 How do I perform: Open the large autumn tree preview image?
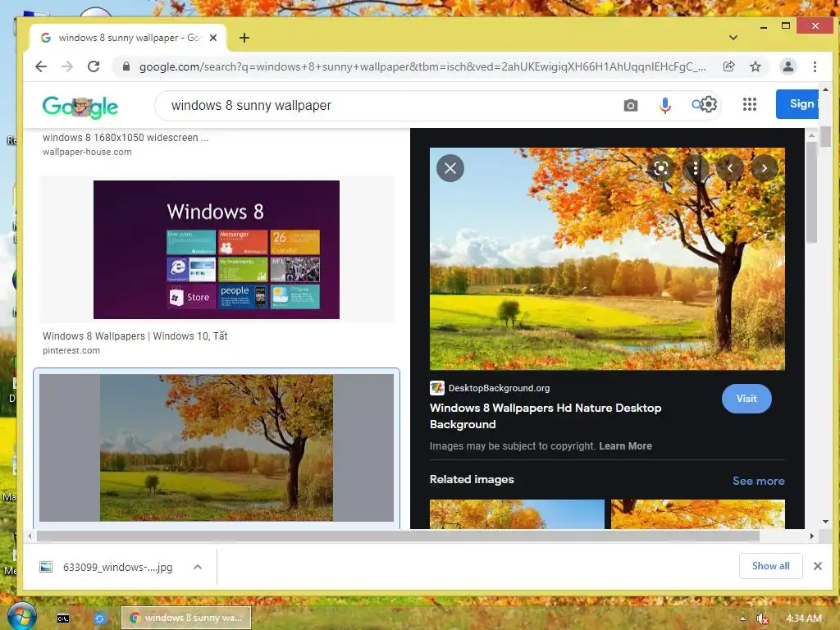click(x=607, y=258)
